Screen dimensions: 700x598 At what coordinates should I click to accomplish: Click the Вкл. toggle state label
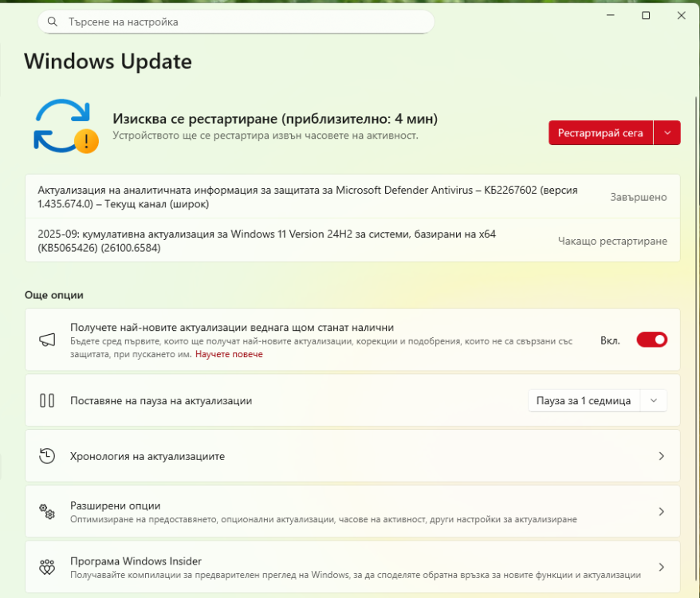610,340
